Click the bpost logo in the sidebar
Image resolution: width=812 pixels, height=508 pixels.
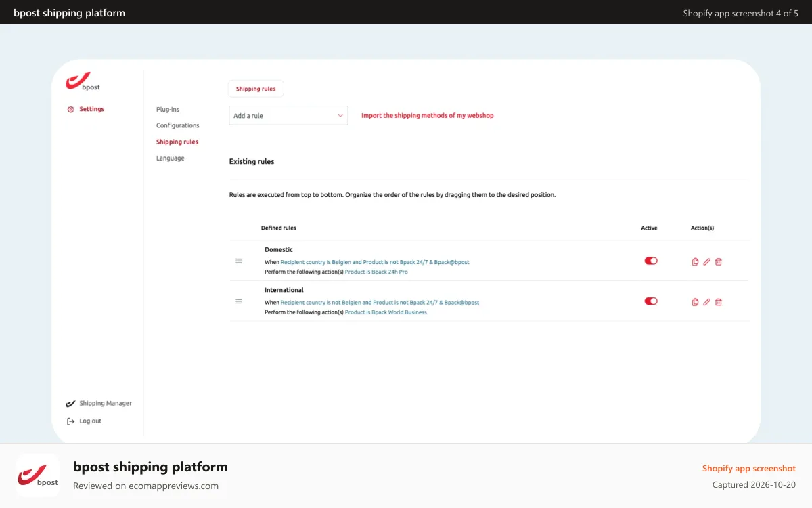[x=83, y=82]
